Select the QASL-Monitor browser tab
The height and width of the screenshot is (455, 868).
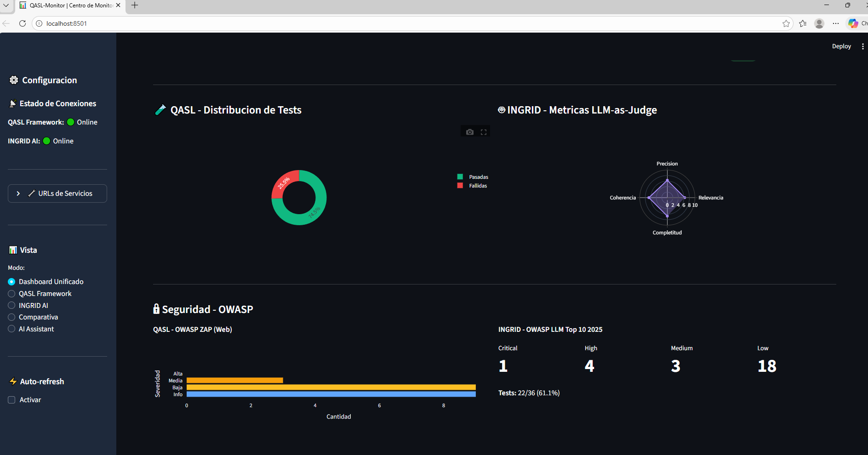pyautogui.click(x=69, y=6)
